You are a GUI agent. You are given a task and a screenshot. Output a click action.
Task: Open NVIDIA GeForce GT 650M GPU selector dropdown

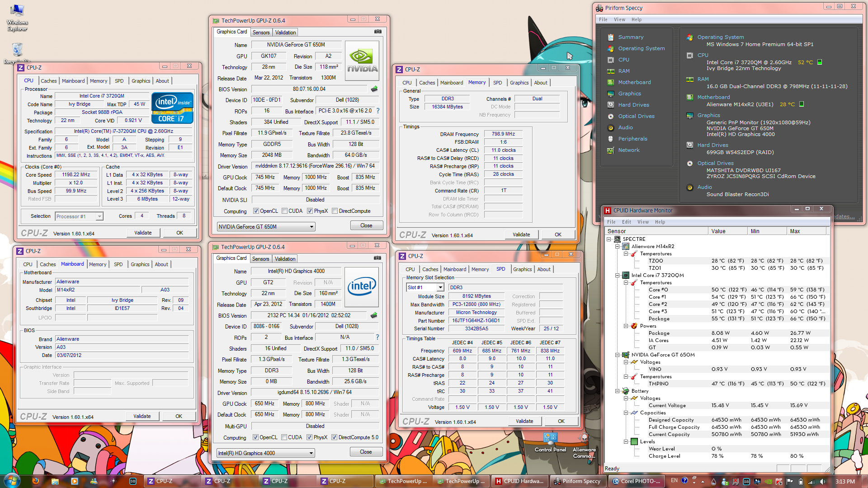point(266,227)
